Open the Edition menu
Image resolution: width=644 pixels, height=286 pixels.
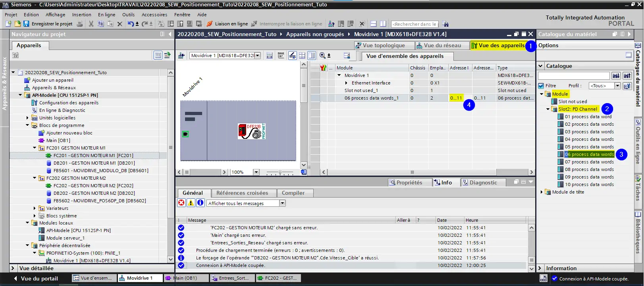pyautogui.click(x=31, y=15)
